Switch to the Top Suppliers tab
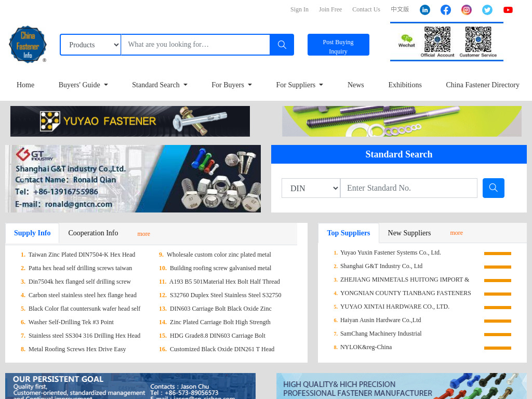Screen dimensions: 532x399 point(349,233)
